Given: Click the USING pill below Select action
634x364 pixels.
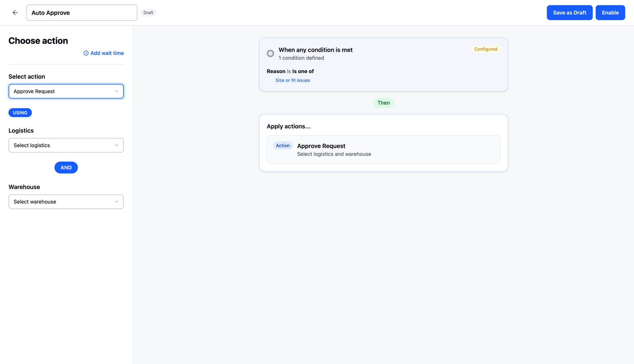Looking at the screenshot, I should [x=20, y=113].
